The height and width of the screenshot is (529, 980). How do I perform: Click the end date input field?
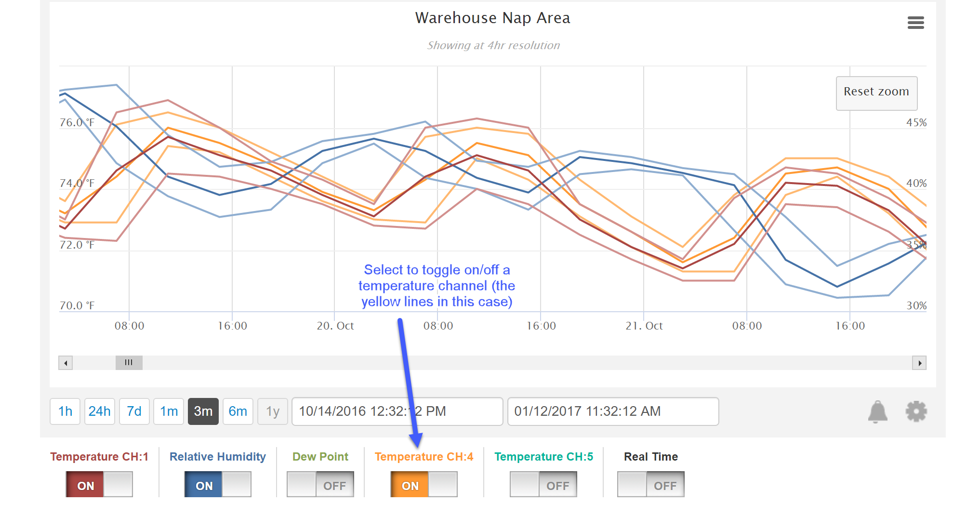(x=613, y=411)
